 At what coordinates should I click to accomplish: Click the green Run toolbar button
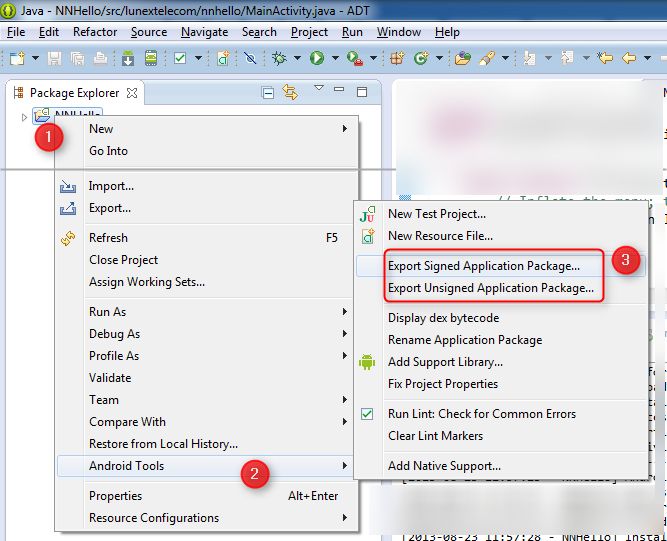(x=317, y=58)
